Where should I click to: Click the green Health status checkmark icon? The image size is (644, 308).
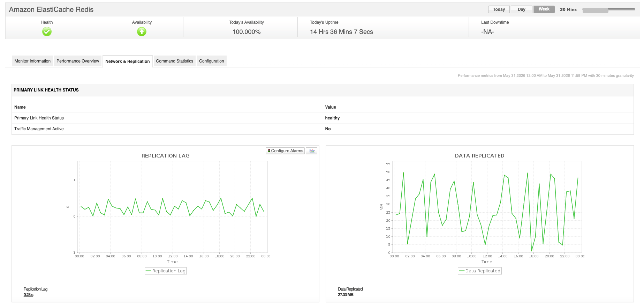tap(47, 32)
